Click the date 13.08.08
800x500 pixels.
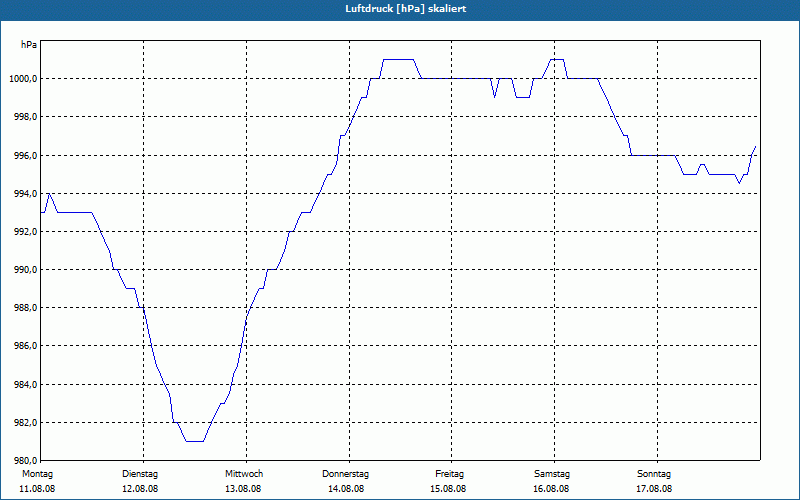[x=243, y=489]
